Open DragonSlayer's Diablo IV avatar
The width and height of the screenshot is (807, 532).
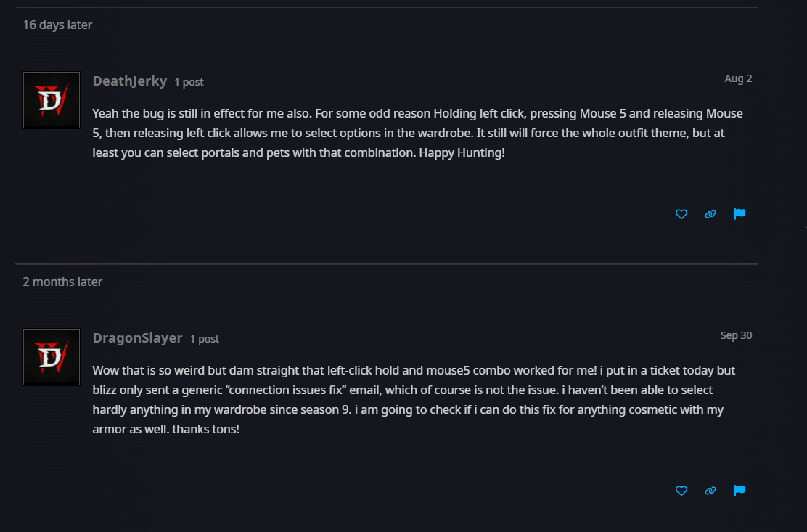pos(52,357)
